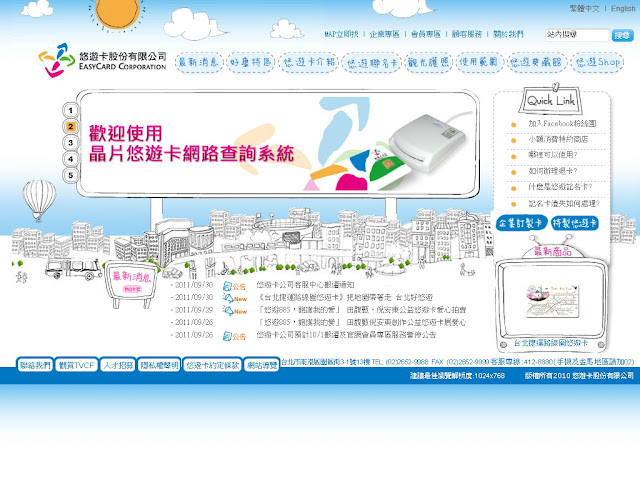Open news 《台北捷運路線圖悠遊卡》
640x480 pixels.
pos(345,298)
